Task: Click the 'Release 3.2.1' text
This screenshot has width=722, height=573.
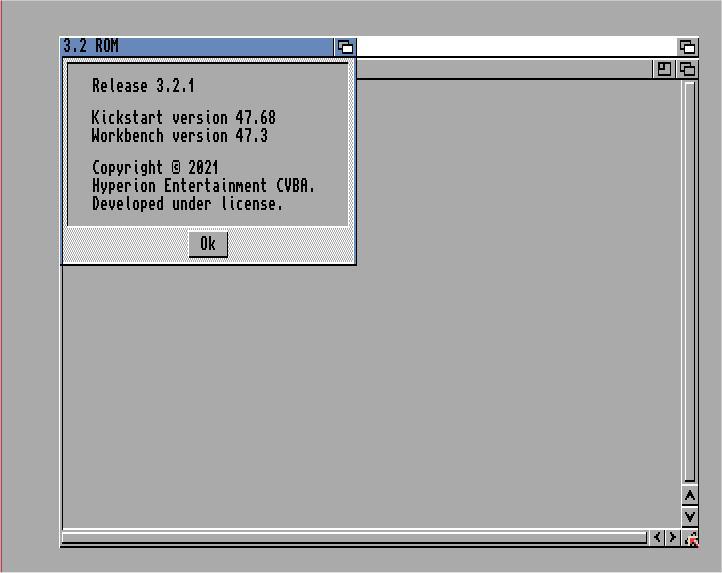Action: (143, 86)
